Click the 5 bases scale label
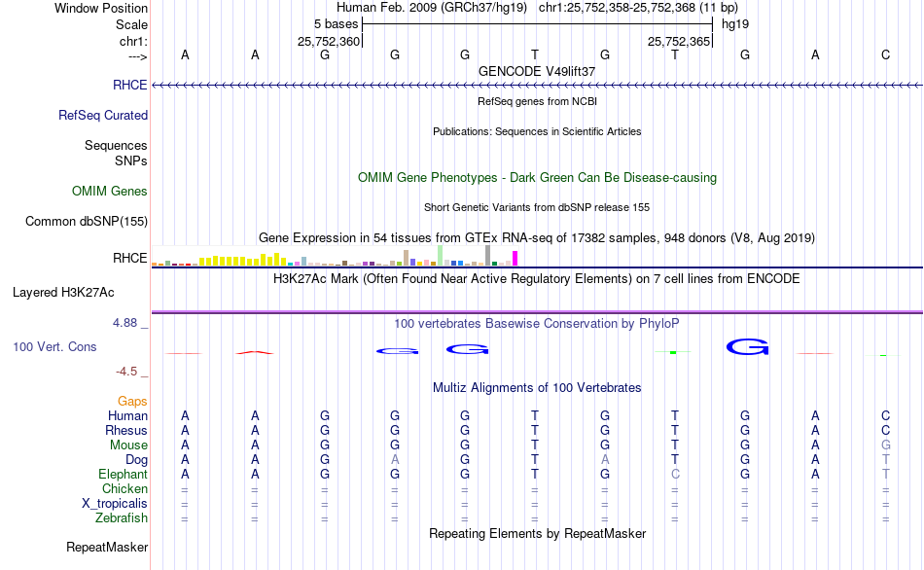The image size is (924, 570). (336, 24)
